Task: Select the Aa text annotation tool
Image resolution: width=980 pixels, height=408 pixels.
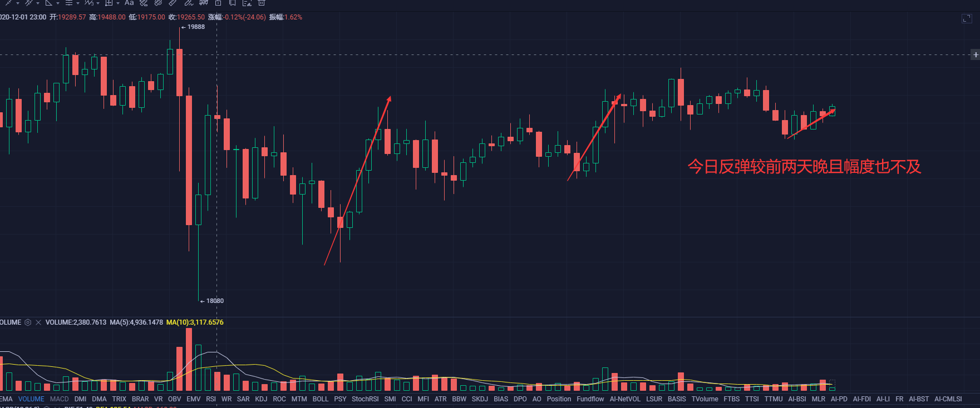Action: tap(129, 3)
